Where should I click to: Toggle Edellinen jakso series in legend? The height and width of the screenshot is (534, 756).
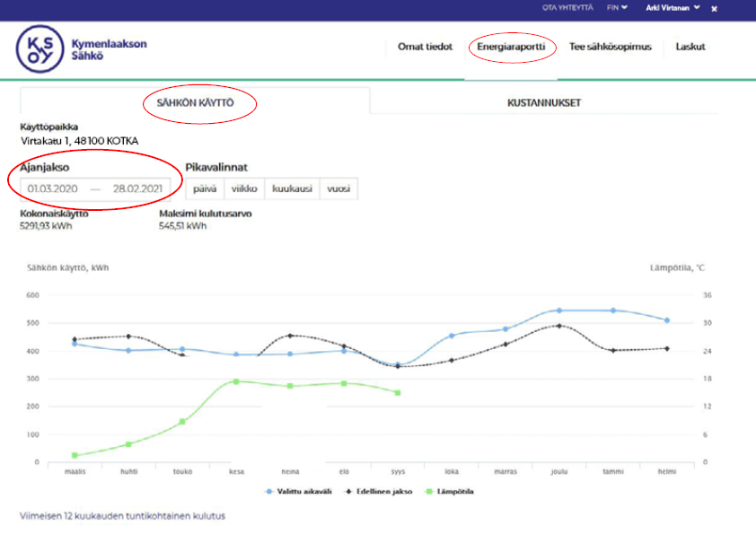coord(379,492)
